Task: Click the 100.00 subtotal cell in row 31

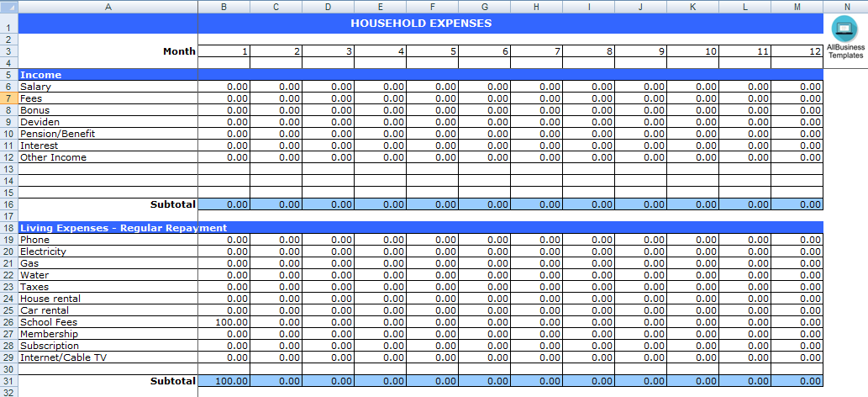Action: [224, 381]
